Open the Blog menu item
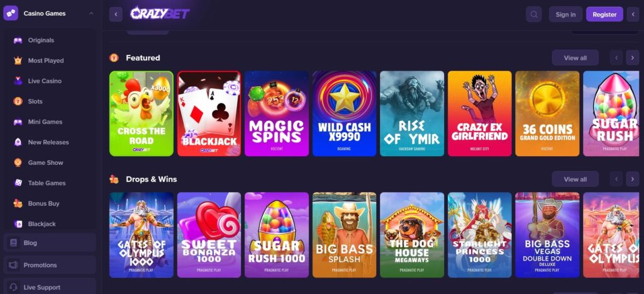644x294 pixels. click(x=50, y=242)
